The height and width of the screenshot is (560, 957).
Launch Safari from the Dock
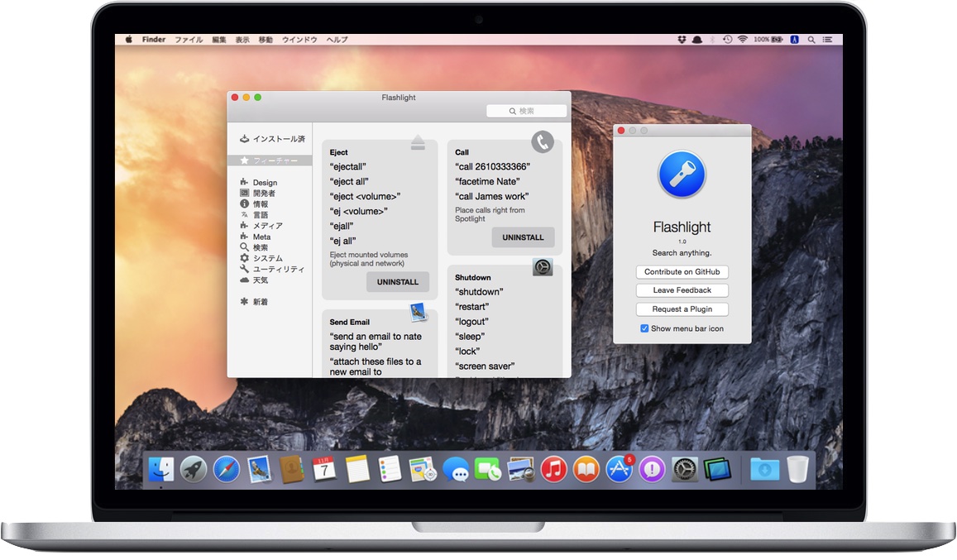coord(227,470)
